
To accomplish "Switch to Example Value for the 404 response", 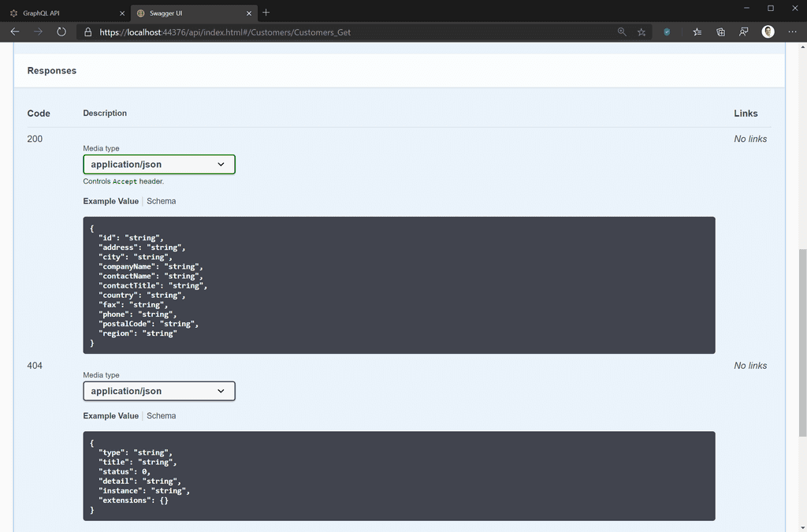I will click(x=110, y=415).
